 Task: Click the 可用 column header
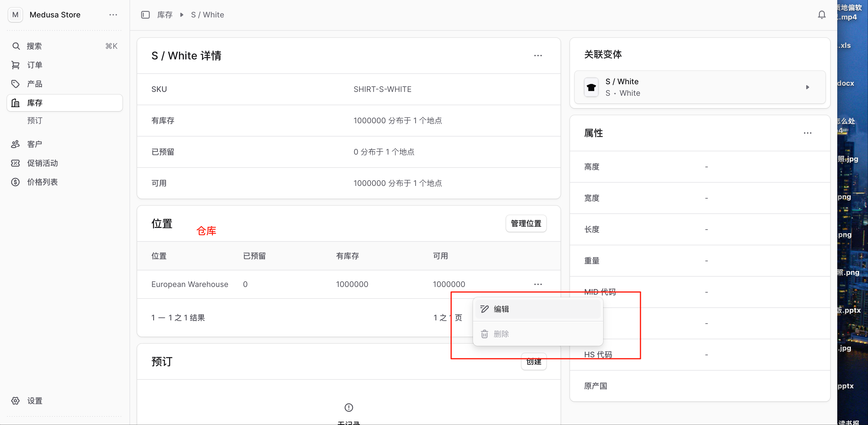pos(441,256)
